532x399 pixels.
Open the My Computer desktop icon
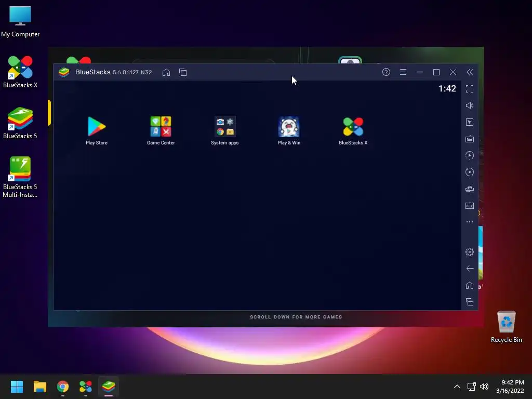[20, 22]
